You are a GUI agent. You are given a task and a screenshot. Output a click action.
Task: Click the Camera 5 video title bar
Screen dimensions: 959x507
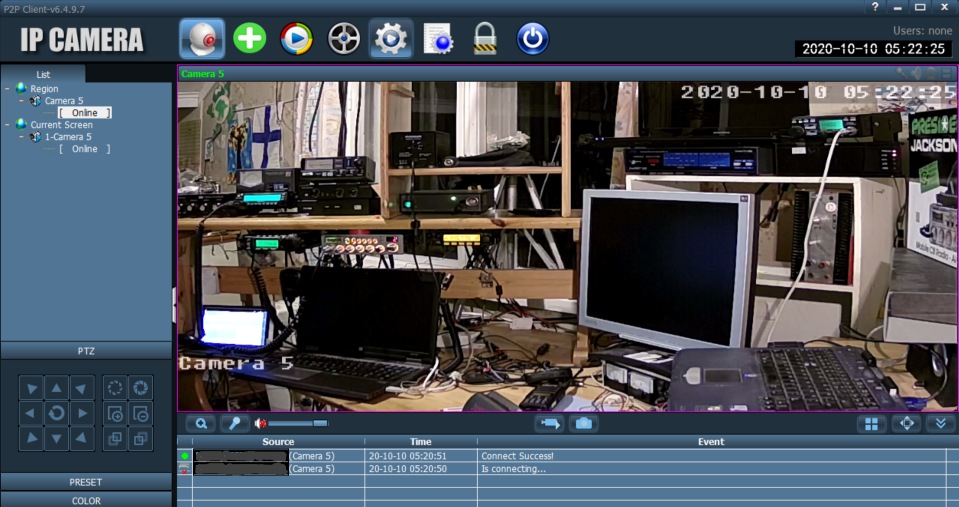[567, 73]
